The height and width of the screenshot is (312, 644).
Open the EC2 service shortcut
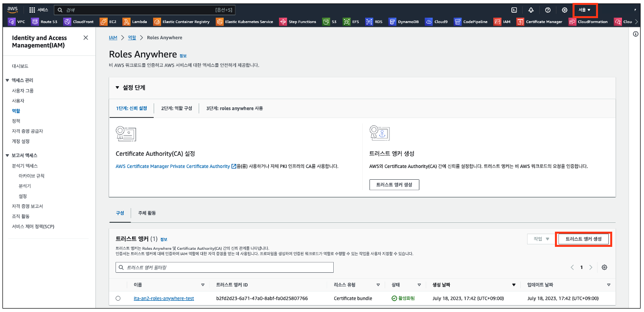(109, 22)
